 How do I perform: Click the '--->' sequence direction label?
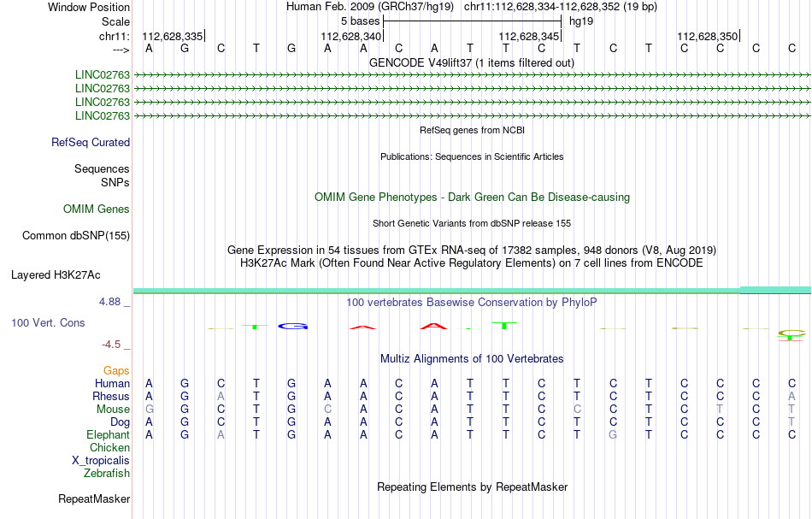pyautogui.click(x=121, y=50)
